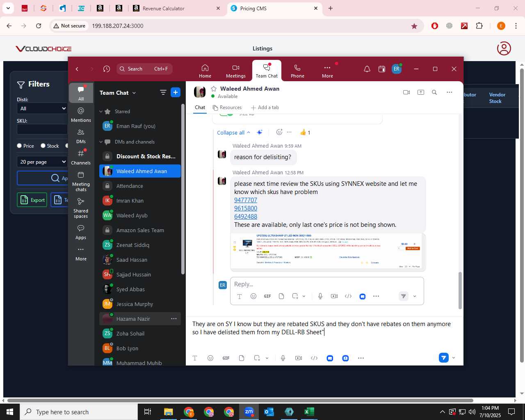The width and height of the screenshot is (525, 420).
Task: Open the Zoom history clock icon
Action: tap(107, 69)
